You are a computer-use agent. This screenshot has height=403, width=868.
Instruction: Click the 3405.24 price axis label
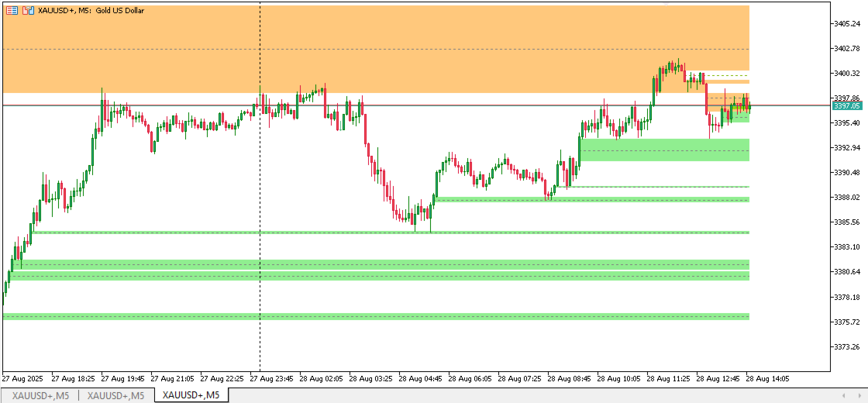[x=847, y=24]
